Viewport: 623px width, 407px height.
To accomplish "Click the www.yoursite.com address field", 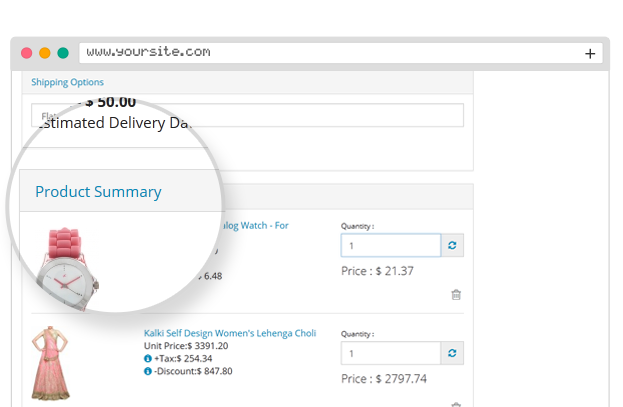I will click(x=341, y=53).
